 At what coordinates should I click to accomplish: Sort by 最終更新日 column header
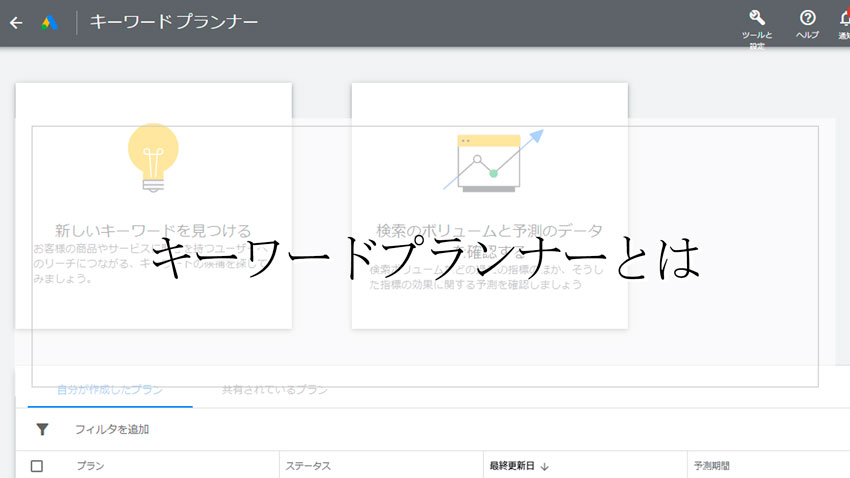click(x=512, y=466)
